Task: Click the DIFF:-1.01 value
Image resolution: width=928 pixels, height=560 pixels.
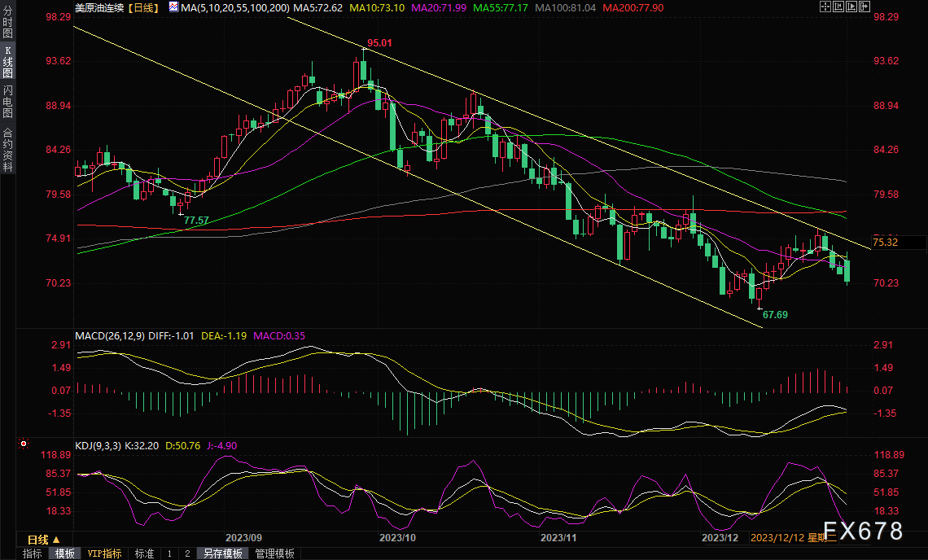Action: [171, 335]
